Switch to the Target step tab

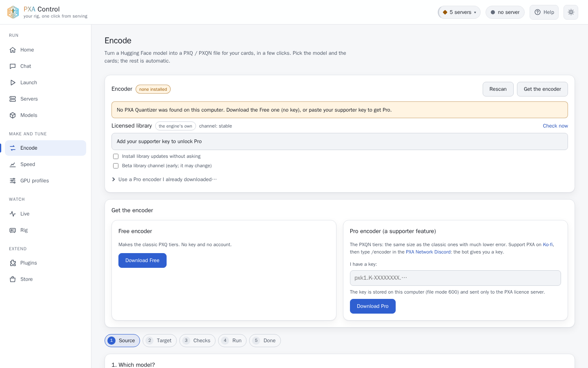point(160,341)
